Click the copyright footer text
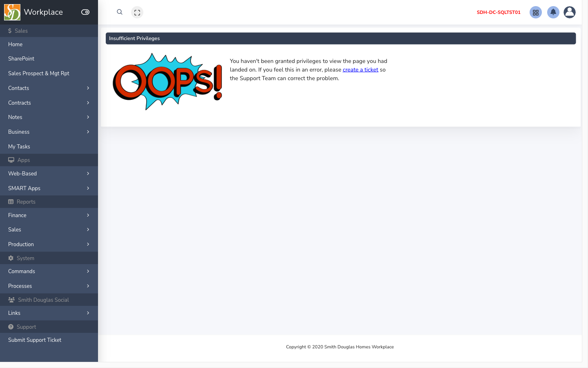588x368 pixels. 340,347
